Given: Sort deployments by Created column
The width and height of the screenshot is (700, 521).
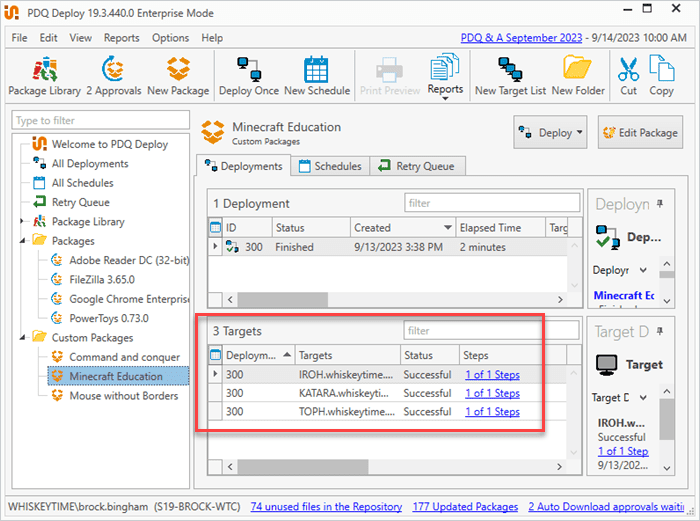Looking at the screenshot, I should click(403, 228).
